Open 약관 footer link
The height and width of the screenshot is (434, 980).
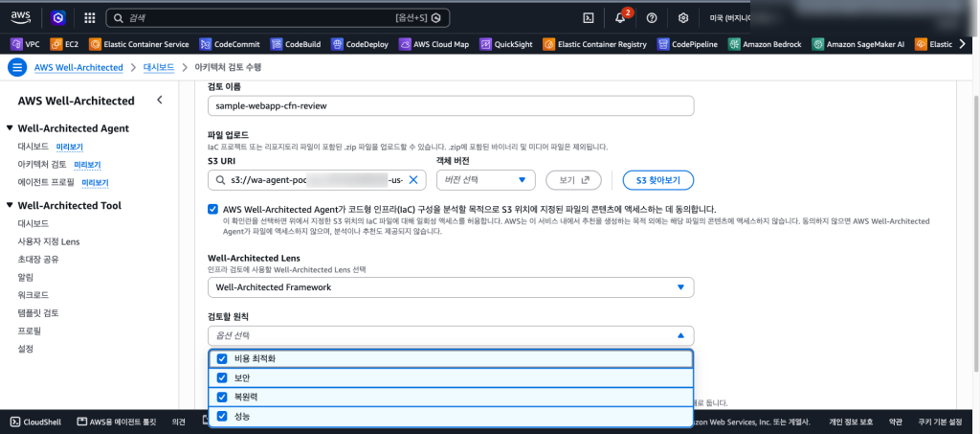click(895, 422)
